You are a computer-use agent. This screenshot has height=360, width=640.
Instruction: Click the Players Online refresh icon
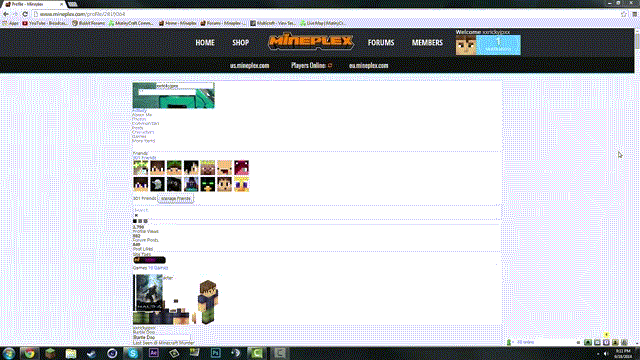click(330, 65)
